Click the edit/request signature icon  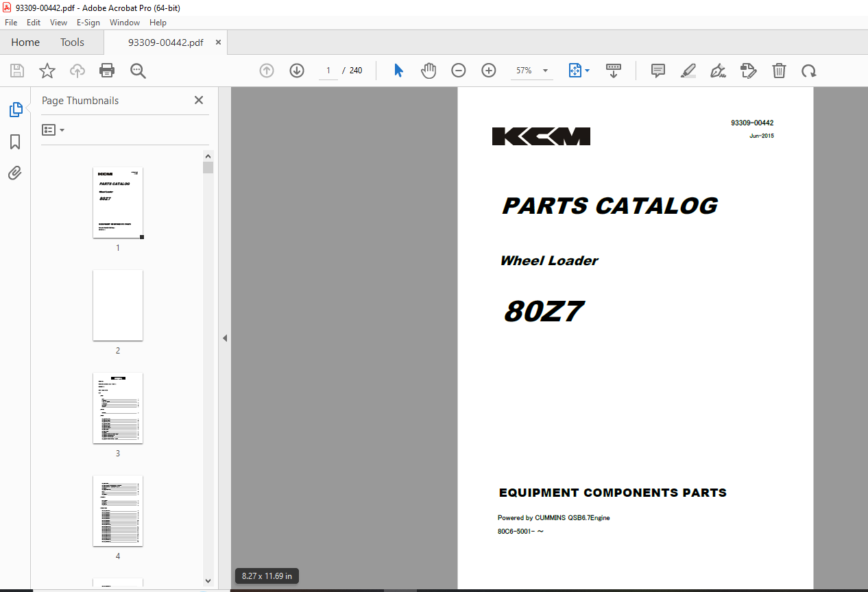tap(748, 71)
